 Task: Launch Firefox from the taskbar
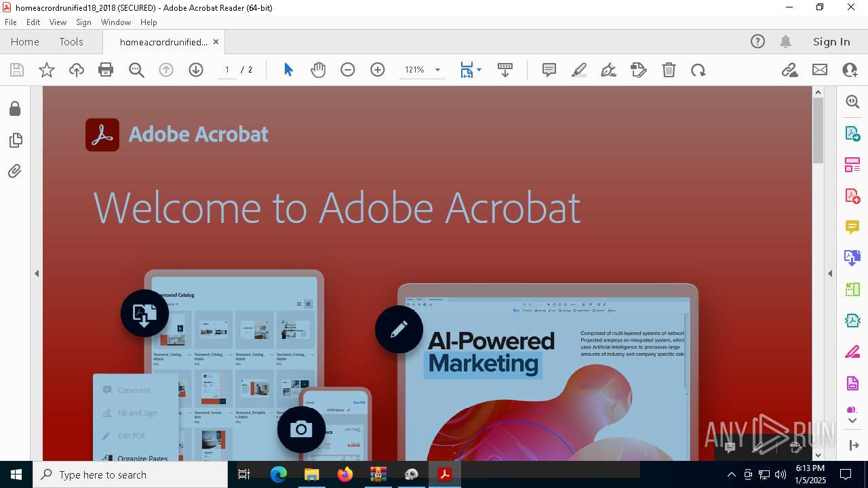[x=345, y=474]
